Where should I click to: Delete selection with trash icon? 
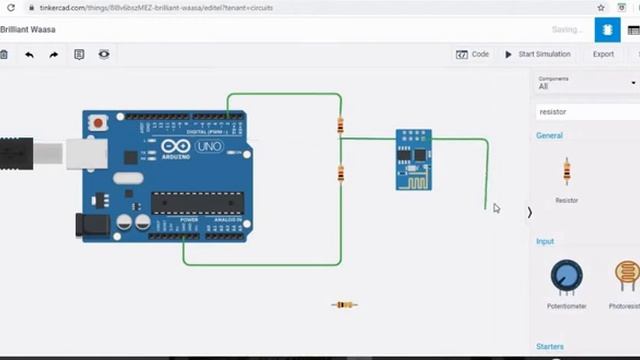coord(4,54)
